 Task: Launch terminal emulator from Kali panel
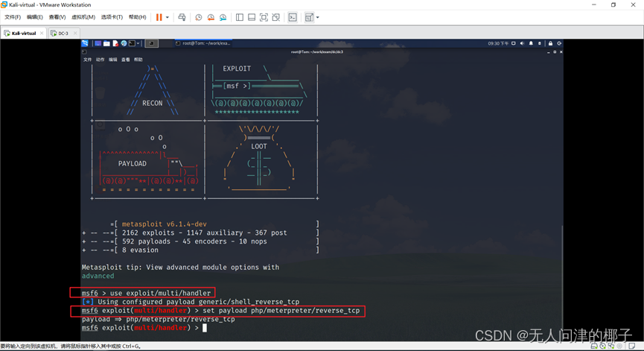[x=132, y=43]
